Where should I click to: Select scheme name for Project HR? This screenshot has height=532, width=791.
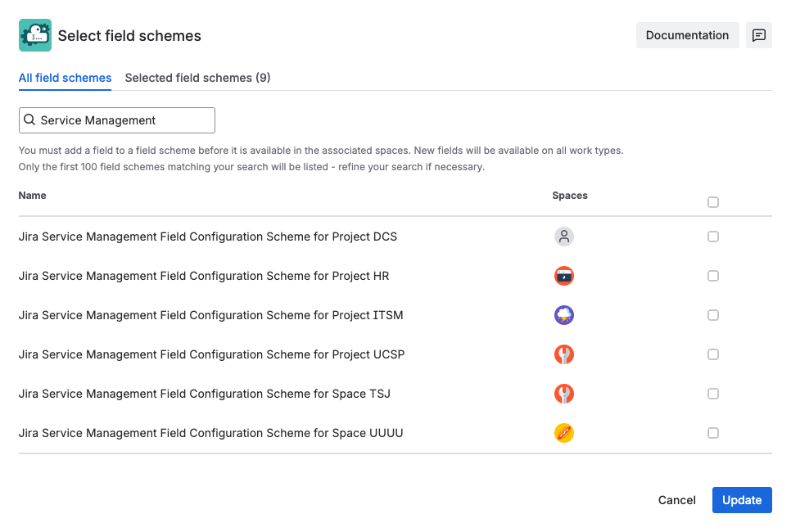click(x=204, y=276)
